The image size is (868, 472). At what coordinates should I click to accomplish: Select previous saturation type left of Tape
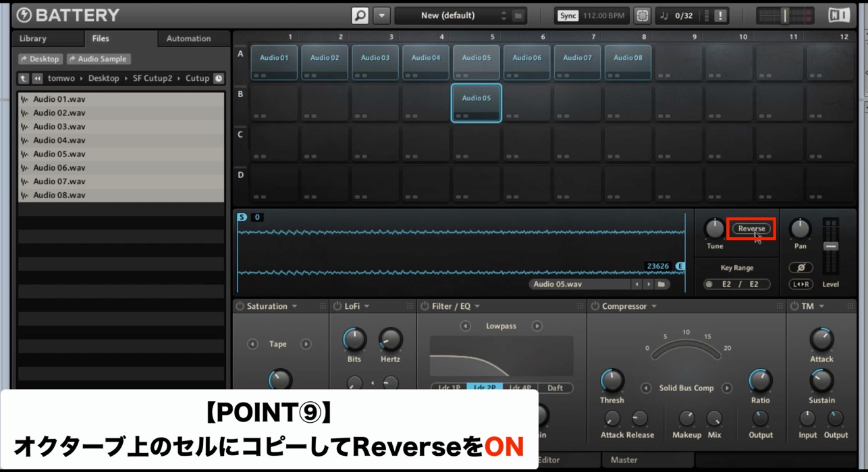[x=252, y=344]
